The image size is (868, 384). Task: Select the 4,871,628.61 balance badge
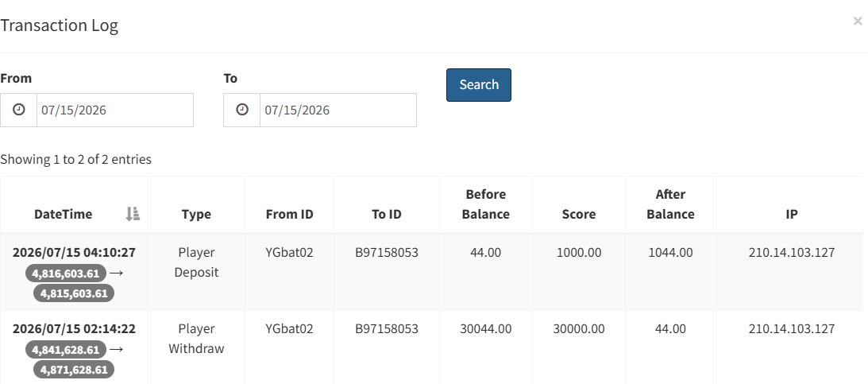74,370
